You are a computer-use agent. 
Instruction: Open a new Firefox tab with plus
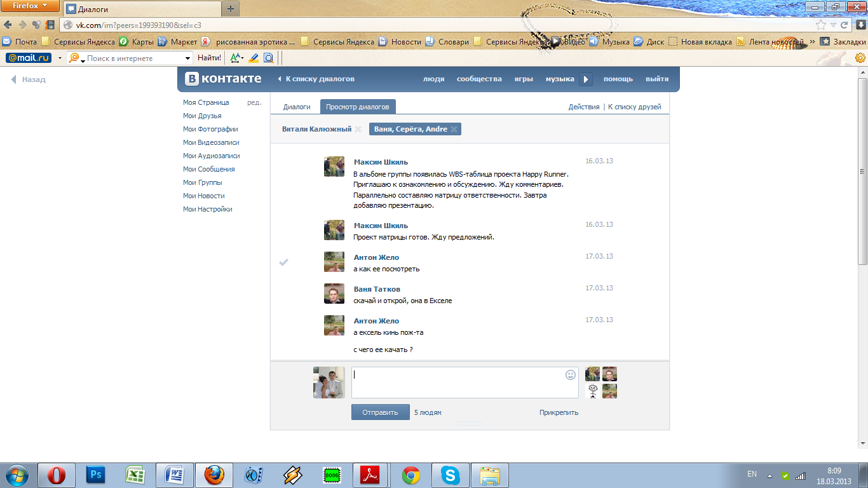pyautogui.click(x=230, y=9)
